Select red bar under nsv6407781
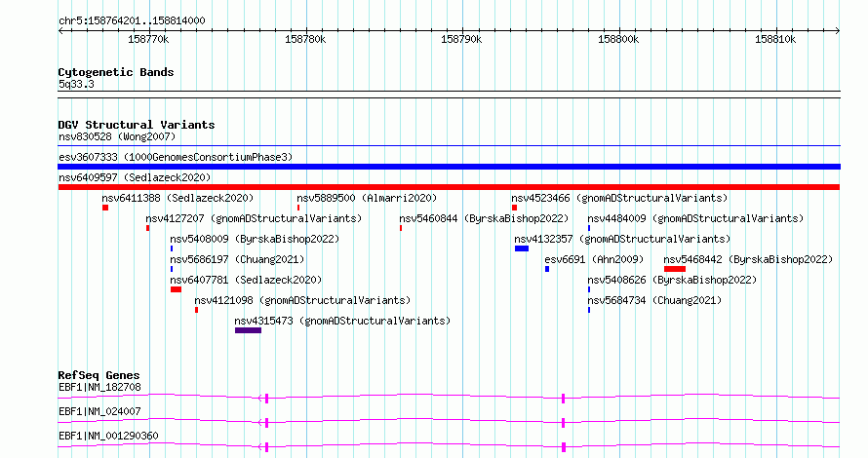This screenshot has height=458, width=868. tap(176, 289)
